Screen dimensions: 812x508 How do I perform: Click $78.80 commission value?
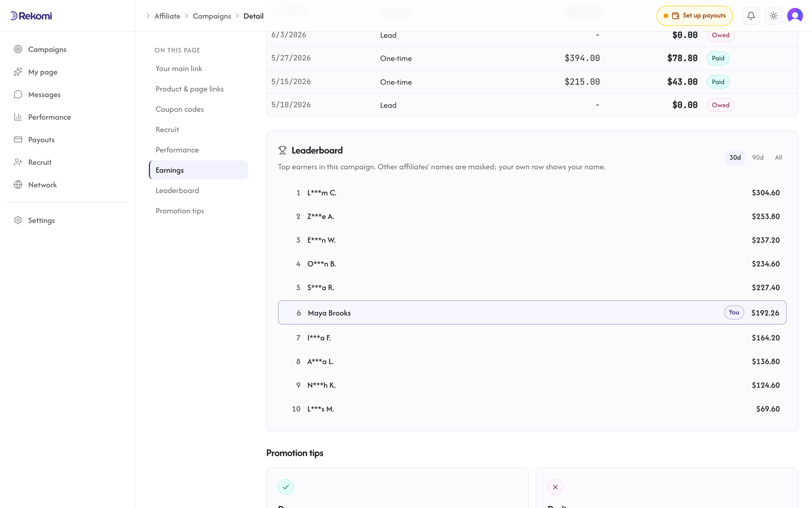coord(682,58)
